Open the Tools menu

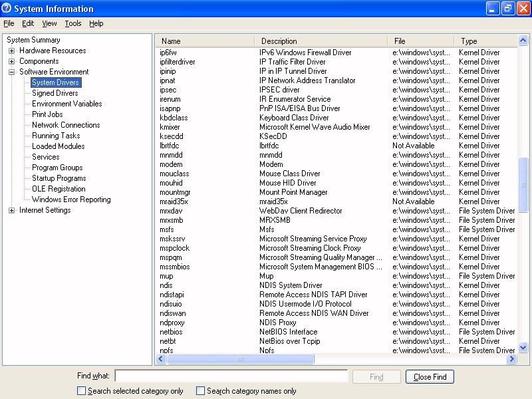click(x=73, y=23)
